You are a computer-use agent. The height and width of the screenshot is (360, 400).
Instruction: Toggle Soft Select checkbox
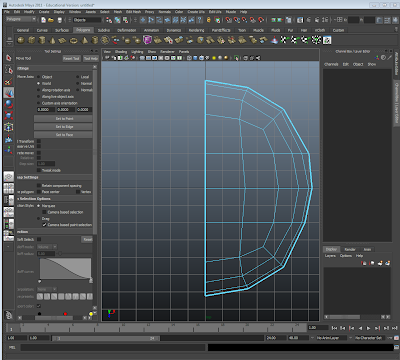point(39,239)
